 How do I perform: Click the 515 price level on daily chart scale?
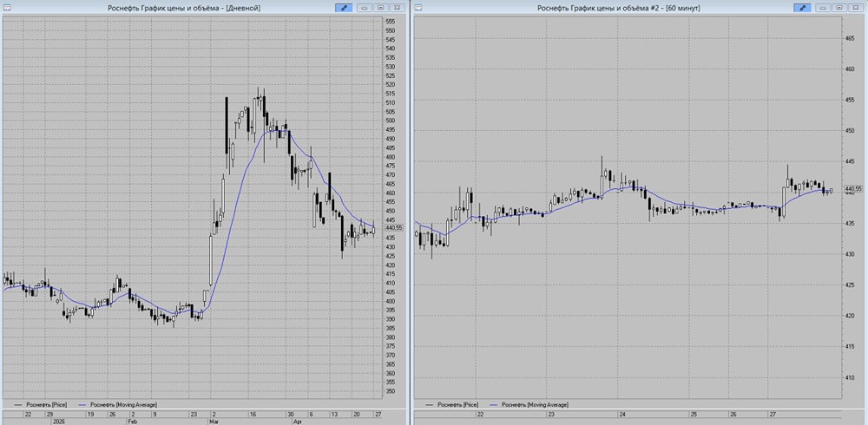click(x=390, y=94)
